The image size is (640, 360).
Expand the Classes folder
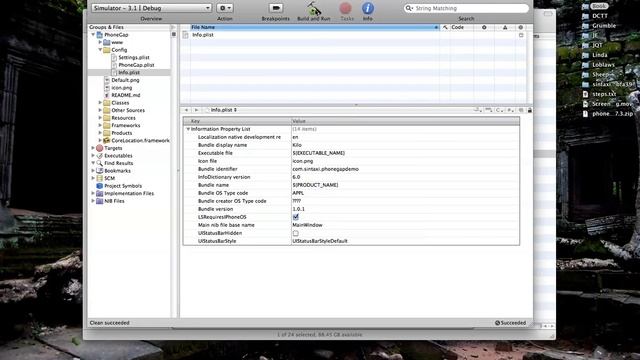tap(100, 102)
